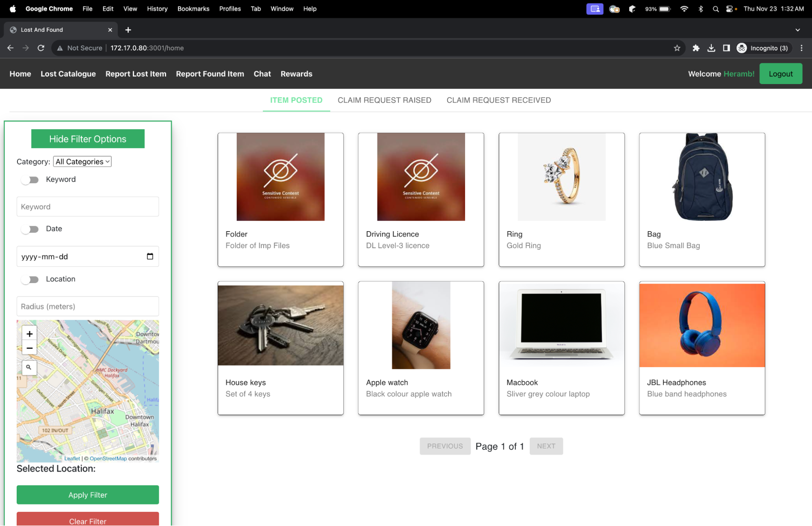Switch on the Location filter toggle
Image resolution: width=812 pixels, height=526 pixels.
[x=30, y=279]
